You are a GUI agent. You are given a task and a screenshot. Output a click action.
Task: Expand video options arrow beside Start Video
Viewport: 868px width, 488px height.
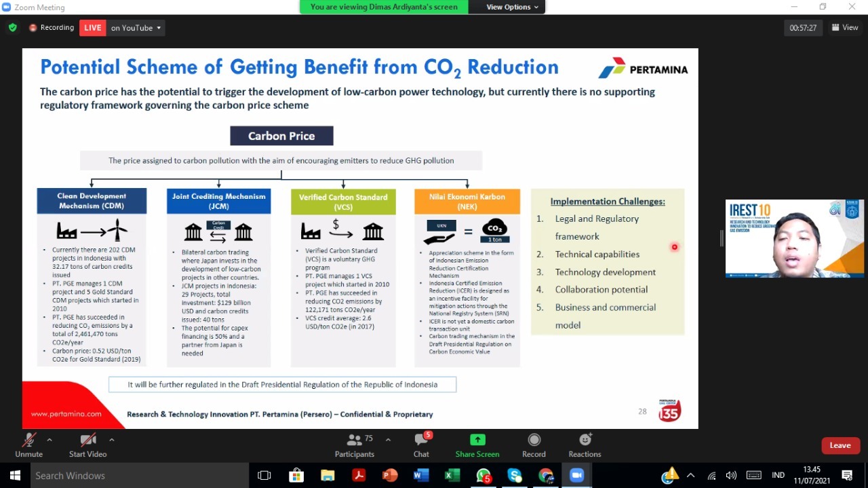[111, 440]
